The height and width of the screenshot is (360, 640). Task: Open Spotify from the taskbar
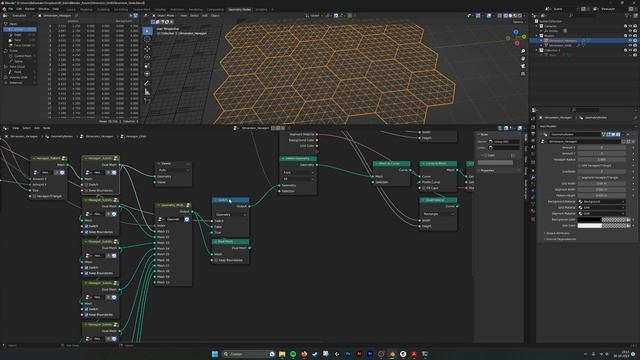293,354
